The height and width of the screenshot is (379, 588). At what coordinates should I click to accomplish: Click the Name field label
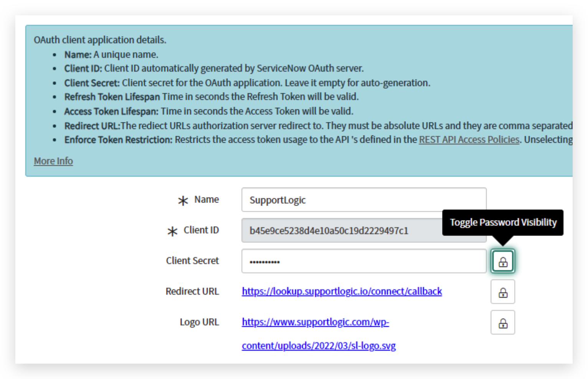click(206, 199)
